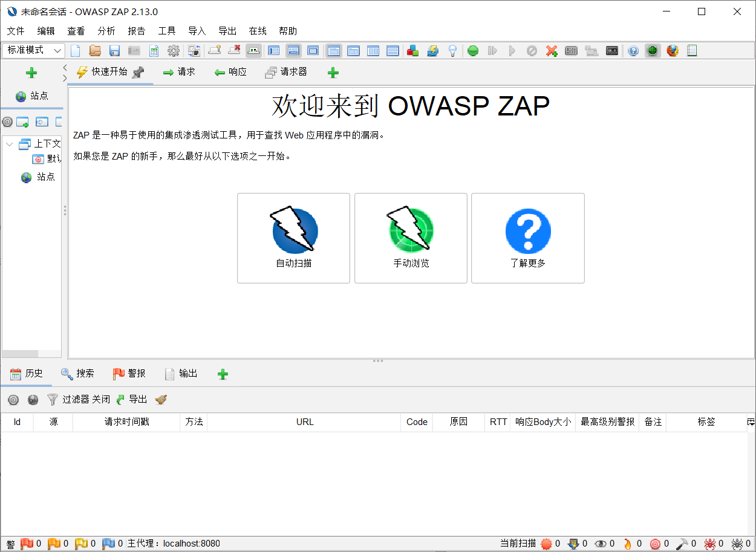This screenshot has width=756, height=552.
Task: Select the 站点 tab in left panel
Action: (x=32, y=96)
